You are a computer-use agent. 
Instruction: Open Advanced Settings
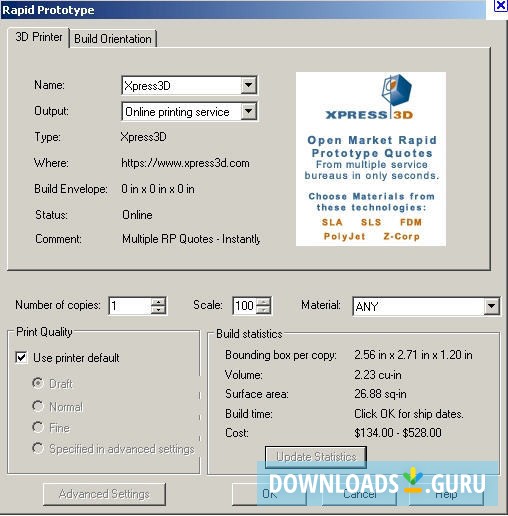[x=104, y=494]
